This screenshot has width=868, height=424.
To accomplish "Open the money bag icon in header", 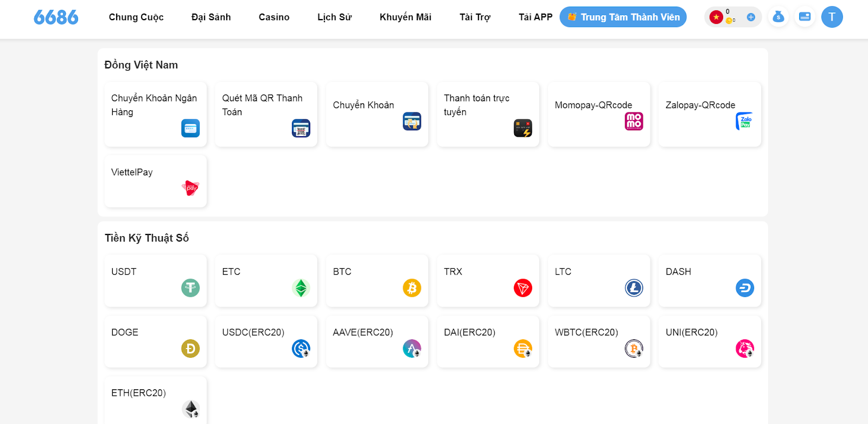I will click(778, 17).
